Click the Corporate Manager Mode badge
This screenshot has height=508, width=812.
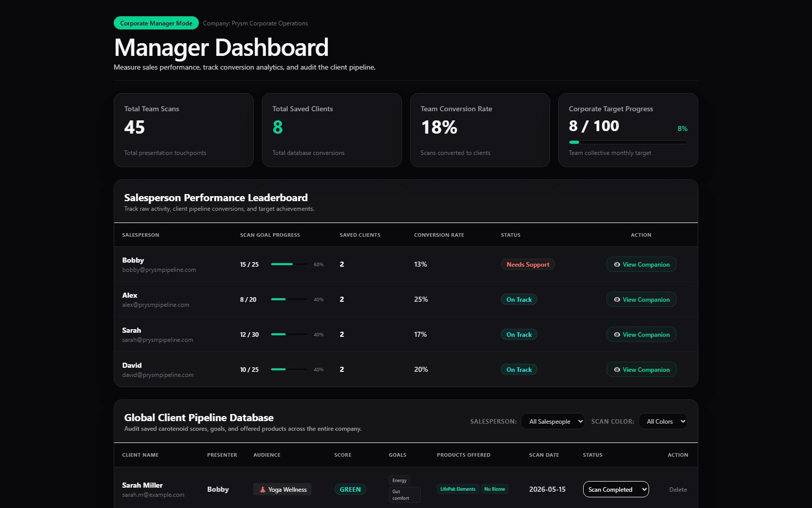pyautogui.click(x=156, y=23)
